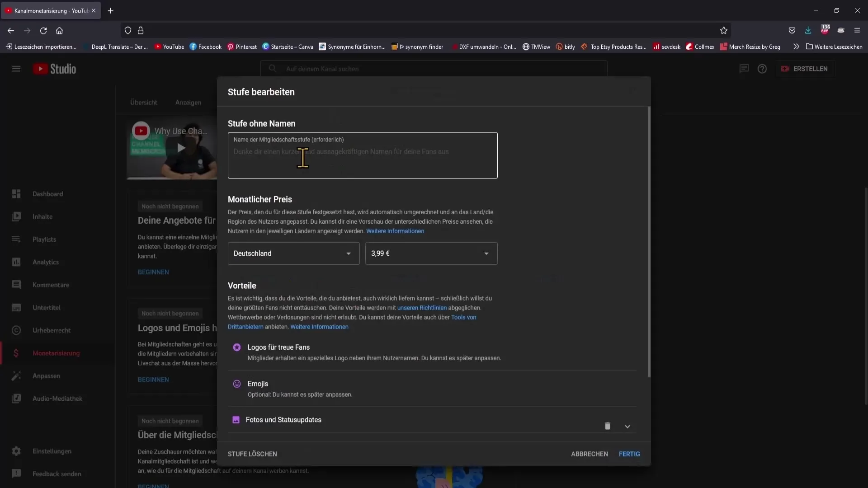Click the Anzeigen tab
The image size is (868, 488).
pyautogui.click(x=189, y=102)
